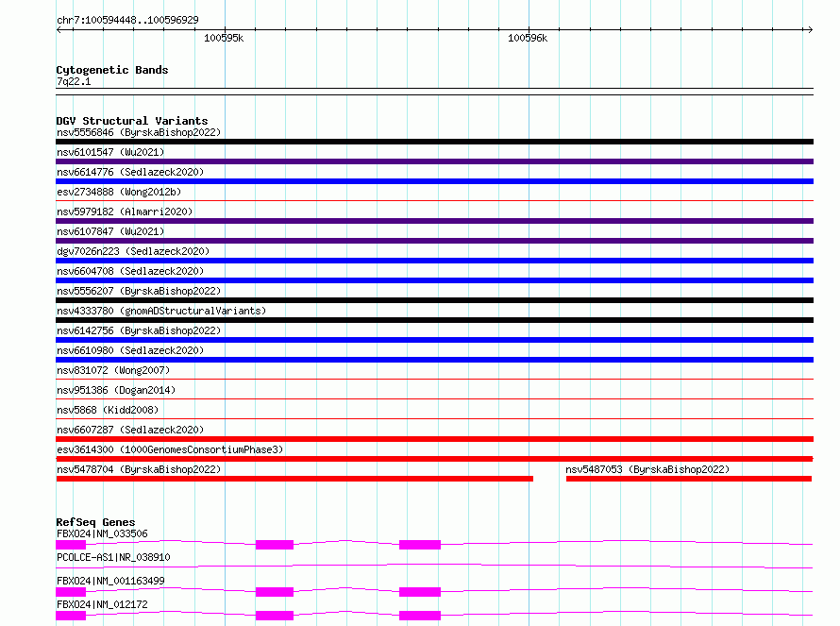Open variant nsv6142756 (ByrskaBishop2022) label
840x626 pixels.
point(139,330)
